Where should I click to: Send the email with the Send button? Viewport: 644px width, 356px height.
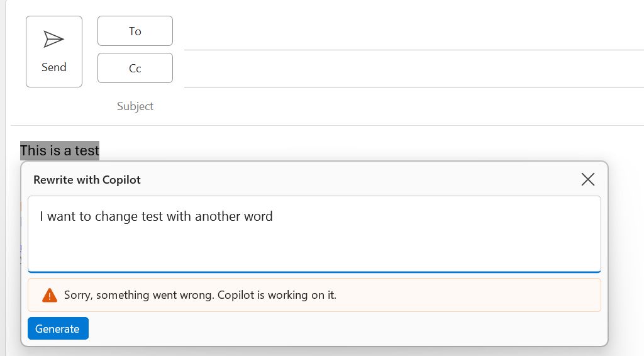pos(54,52)
